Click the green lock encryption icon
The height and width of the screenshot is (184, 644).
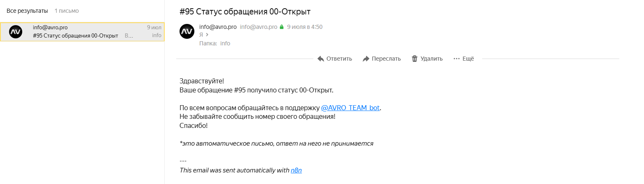click(x=282, y=27)
